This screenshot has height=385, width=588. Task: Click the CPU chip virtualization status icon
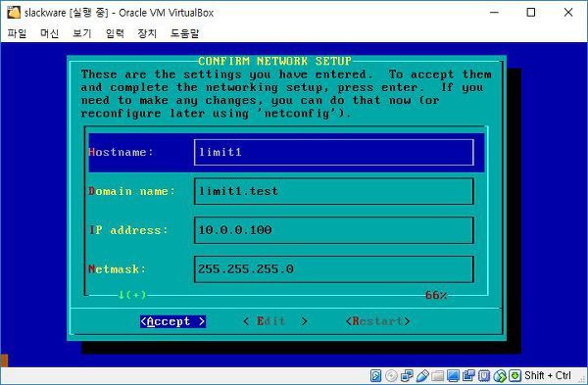[x=484, y=375]
